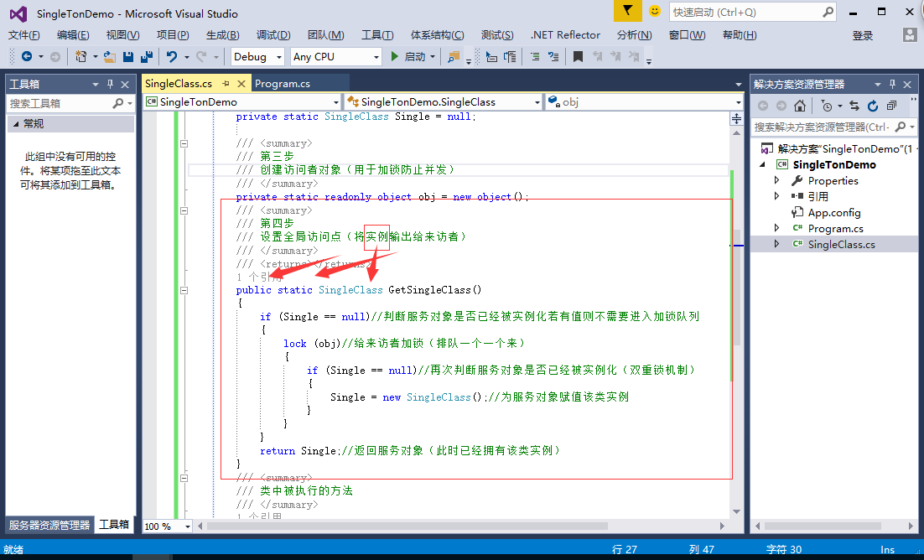Click the notifications flag icon in the title bar
Screen dimensions: 924x560
pos(627,11)
